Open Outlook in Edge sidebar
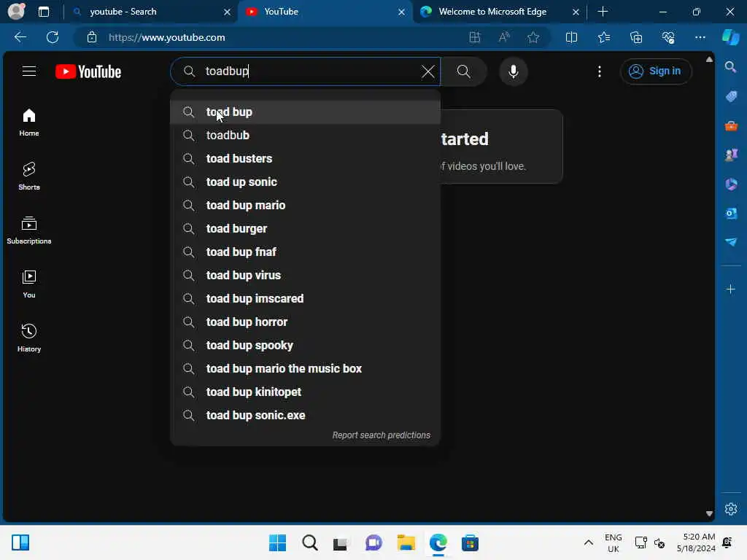This screenshot has height=560, width=747. (x=731, y=214)
